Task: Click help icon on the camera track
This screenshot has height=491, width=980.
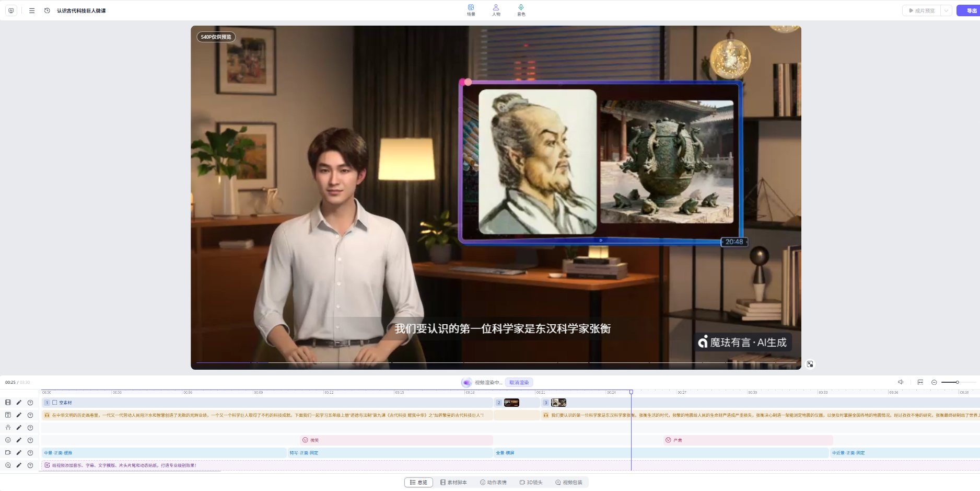Action: click(30, 453)
